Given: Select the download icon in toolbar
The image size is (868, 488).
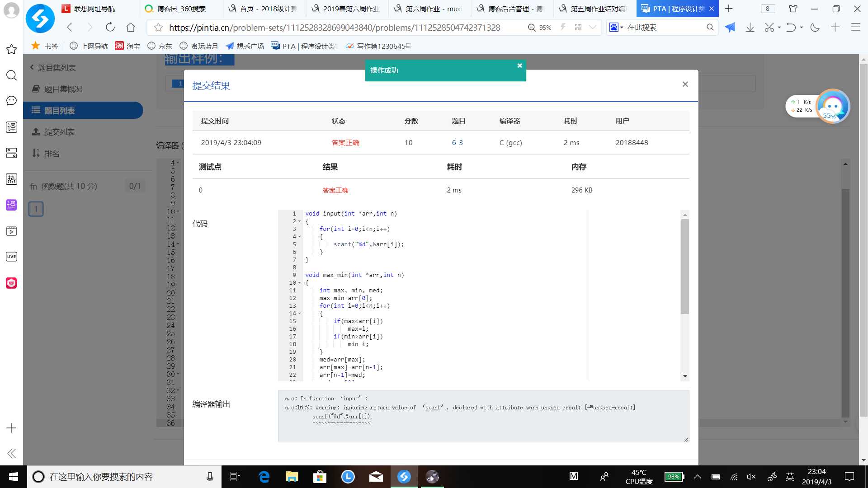Looking at the screenshot, I should click(x=750, y=28).
